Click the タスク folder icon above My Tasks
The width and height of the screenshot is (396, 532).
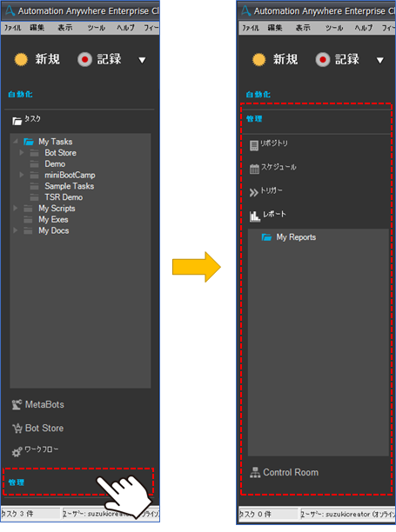pyautogui.click(x=17, y=121)
